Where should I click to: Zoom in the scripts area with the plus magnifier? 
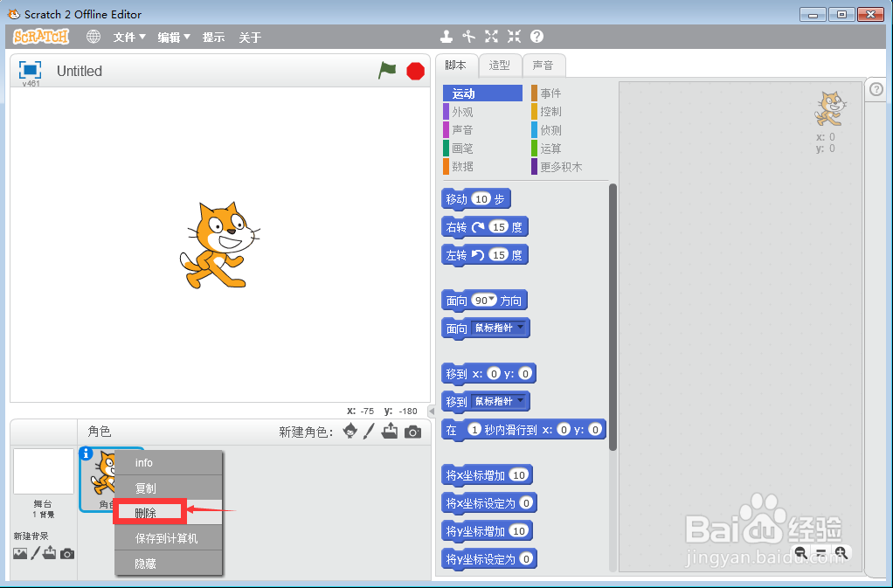tap(841, 553)
